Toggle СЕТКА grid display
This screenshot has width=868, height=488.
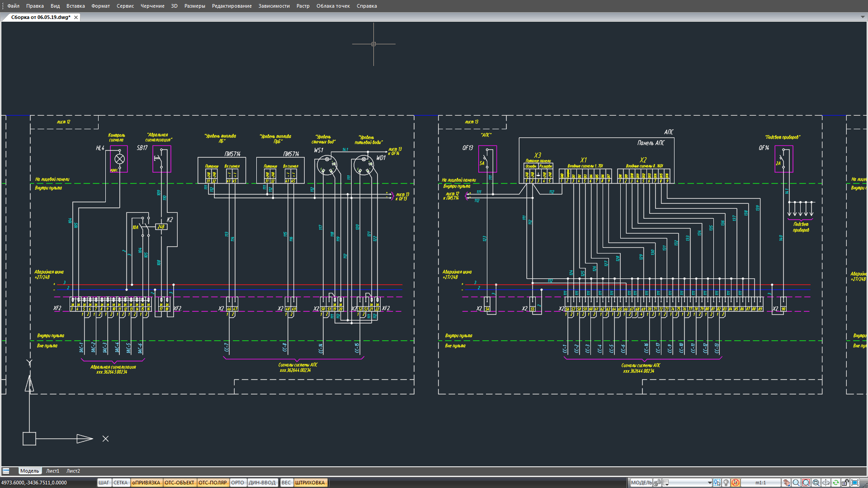[121, 483]
